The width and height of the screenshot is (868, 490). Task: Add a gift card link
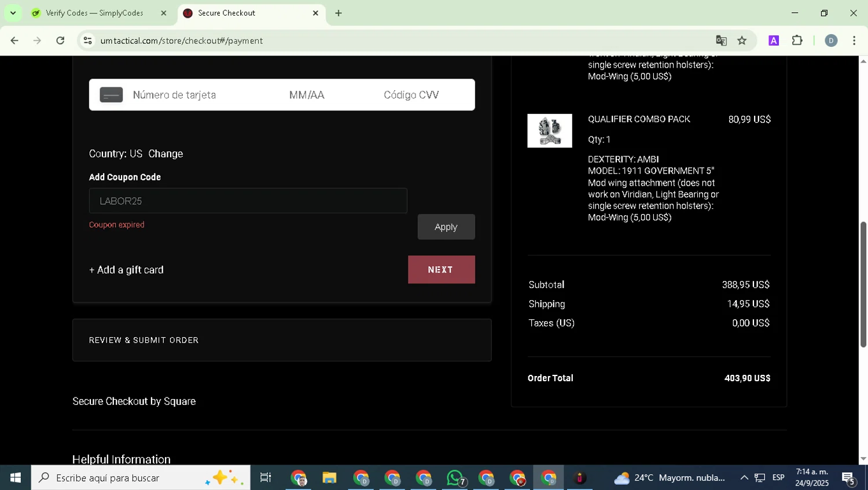(x=126, y=270)
